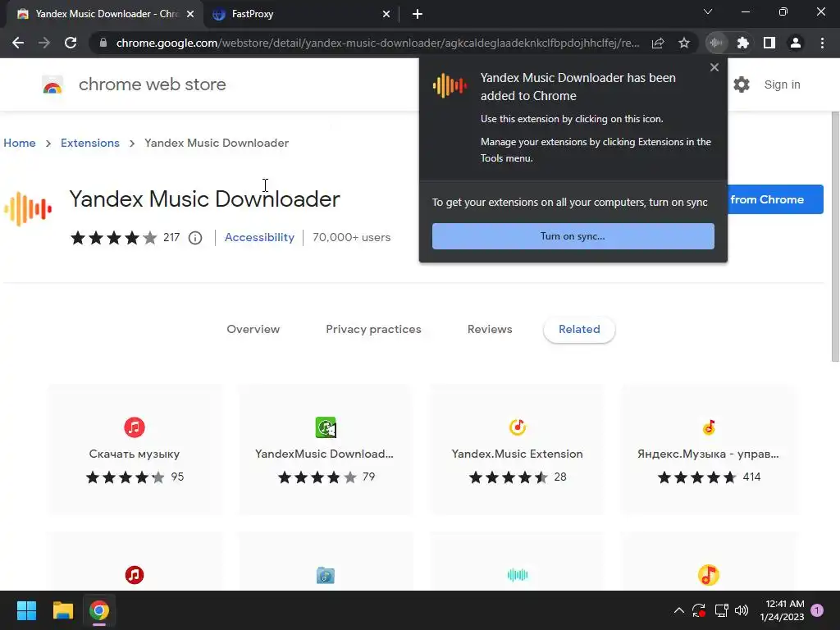The image size is (840, 630).
Task: Go to Extensions breadcrumb link
Action: [90, 143]
